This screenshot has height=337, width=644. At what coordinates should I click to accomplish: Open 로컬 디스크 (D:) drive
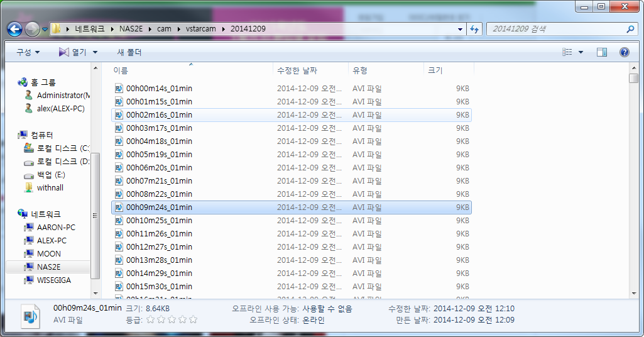click(x=63, y=162)
